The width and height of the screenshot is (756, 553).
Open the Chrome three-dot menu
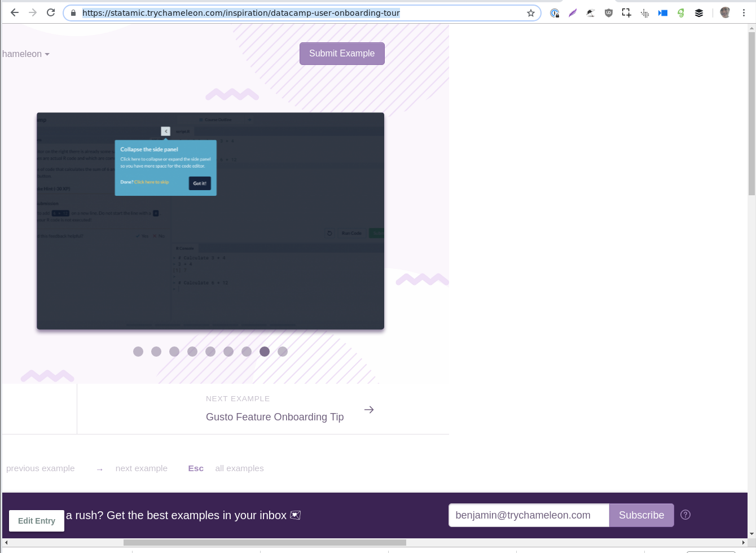coord(744,12)
